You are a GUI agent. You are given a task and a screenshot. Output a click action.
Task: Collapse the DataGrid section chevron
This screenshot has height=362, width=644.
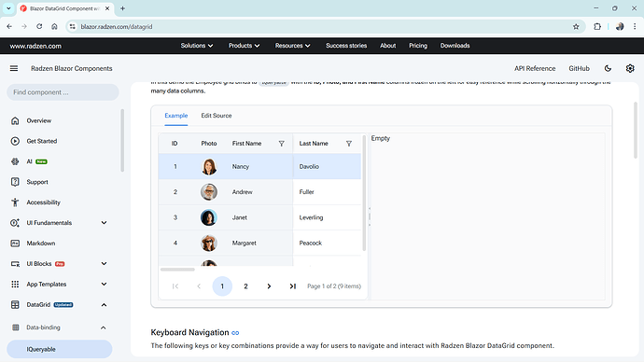(104, 304)
